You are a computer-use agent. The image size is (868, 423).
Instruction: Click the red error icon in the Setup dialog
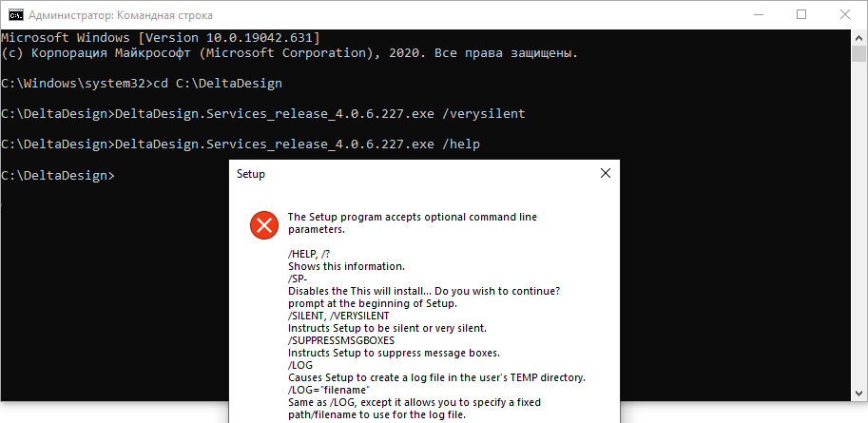pyautogui.click(x=264, y=224)
